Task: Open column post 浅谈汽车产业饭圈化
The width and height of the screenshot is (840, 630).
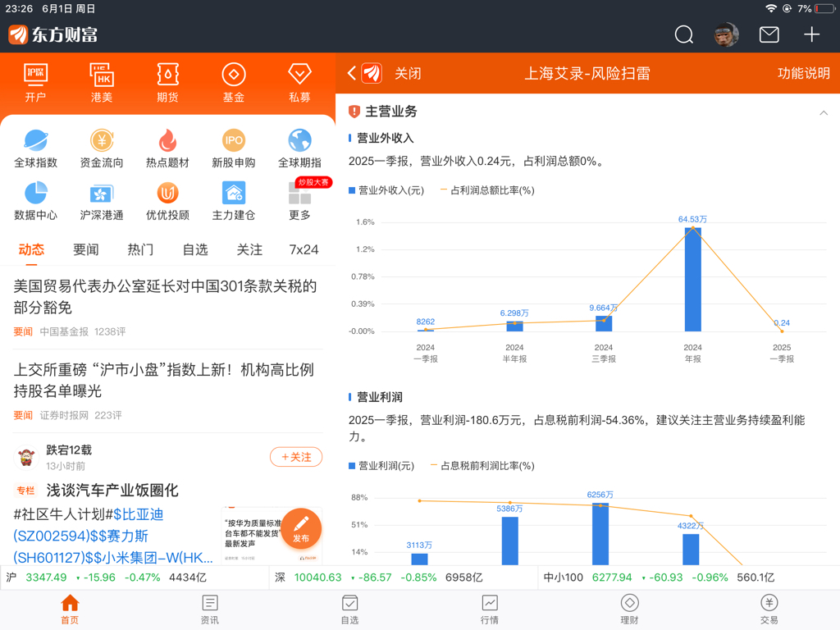Action: (112, 491)
